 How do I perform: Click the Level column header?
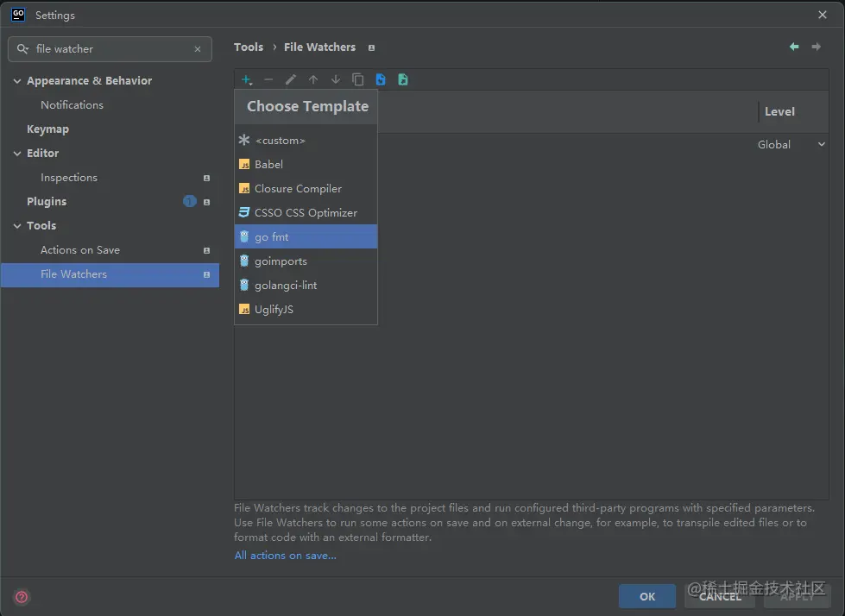coord(779,111)
